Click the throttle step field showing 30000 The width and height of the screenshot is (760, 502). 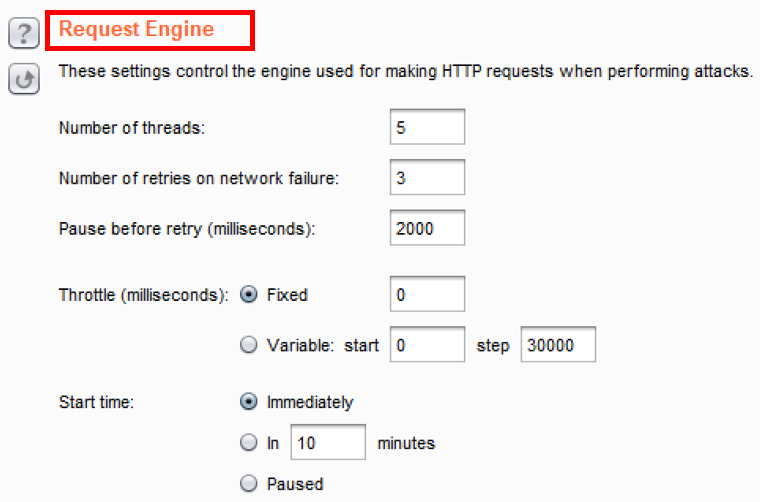coord(558,346)
